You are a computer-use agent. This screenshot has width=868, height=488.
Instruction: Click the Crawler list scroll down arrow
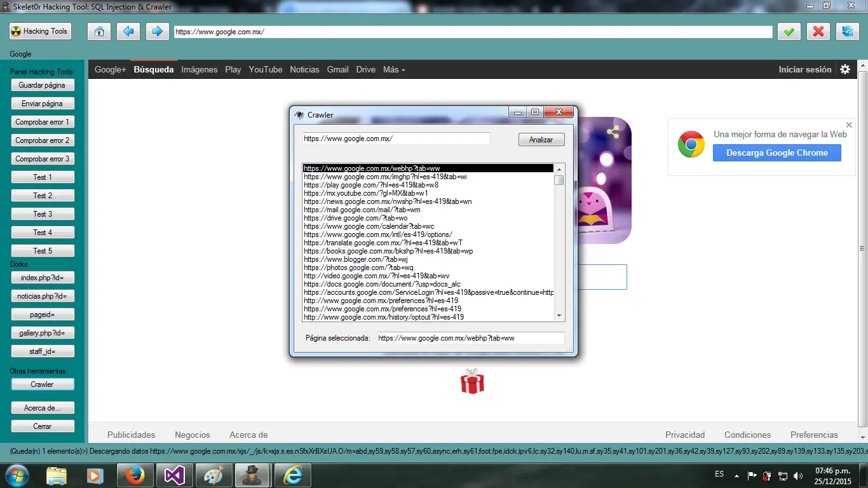click(x=559, y=316)
